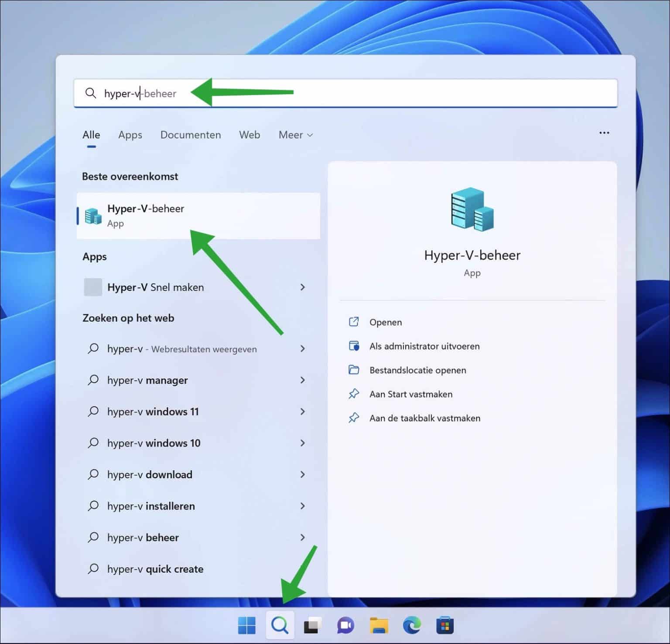Open Microsoft Edge from the taskbar

click(x=412, y=625)
